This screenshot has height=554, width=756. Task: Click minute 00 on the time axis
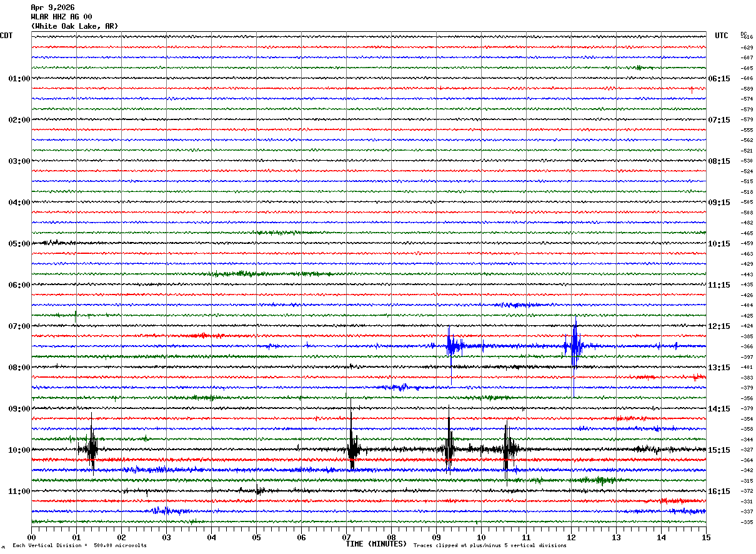(31, 537)
